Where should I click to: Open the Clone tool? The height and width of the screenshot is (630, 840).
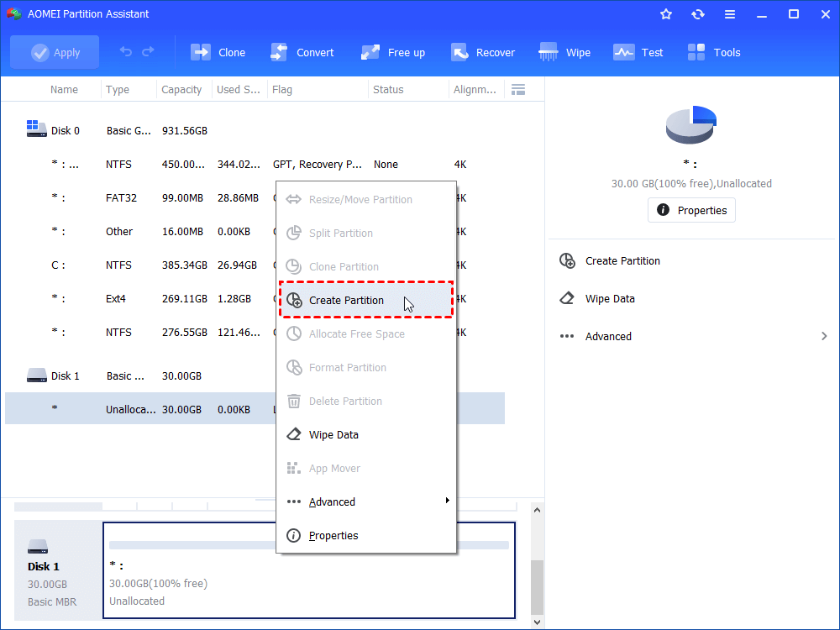(x=218, y=52)
